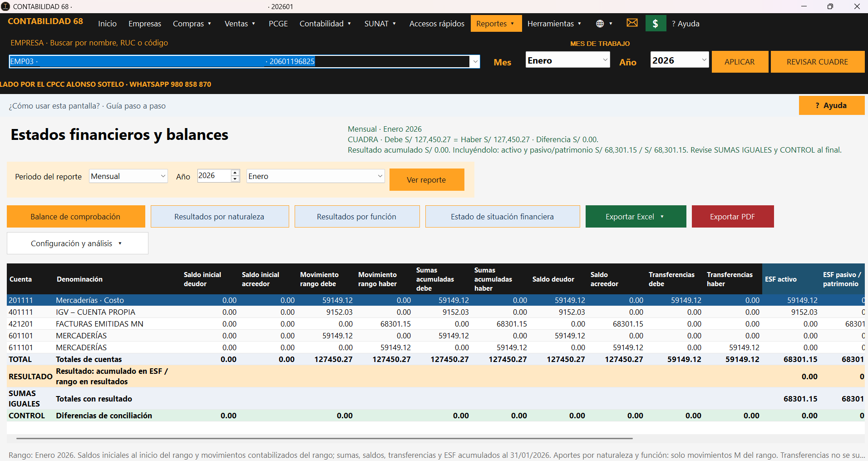Image resolution: width=868 pixels, height=461 pixels.
Task: Click the APLICAR button
Action: pos(740,62)
